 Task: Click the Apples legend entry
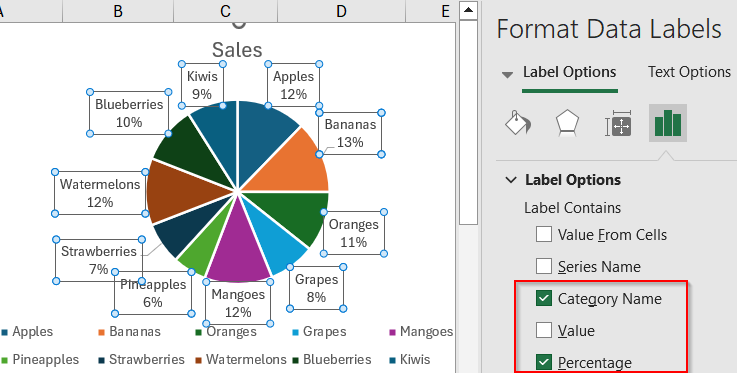click(x=28, y=332)
